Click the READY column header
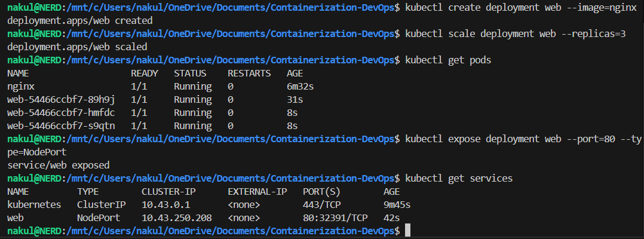644x239 pixels. point(144,73)
